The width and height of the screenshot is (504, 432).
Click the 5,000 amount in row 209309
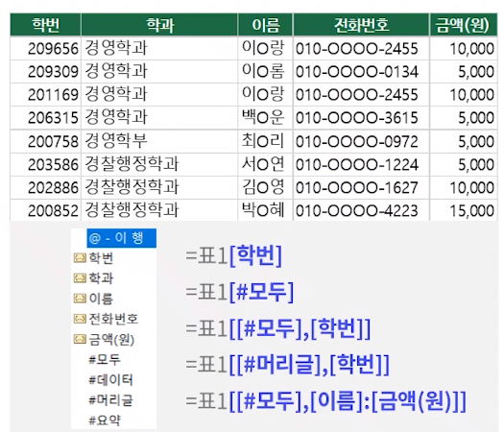click(x=463, y=72)
